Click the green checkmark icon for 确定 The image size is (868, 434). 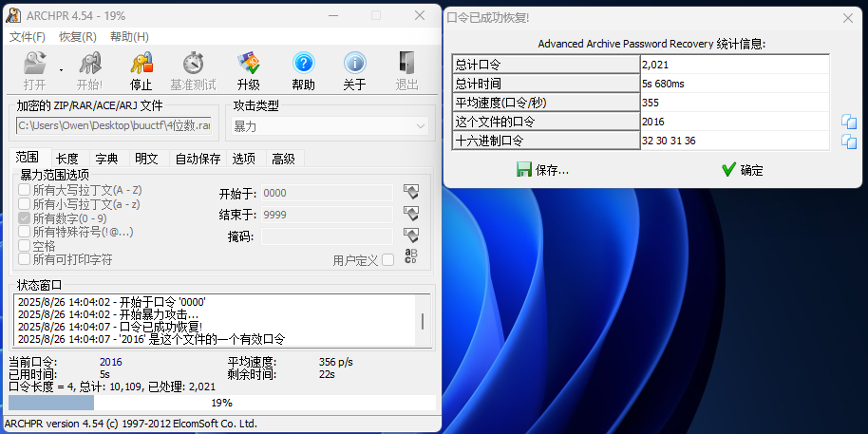tap(729, 169)
